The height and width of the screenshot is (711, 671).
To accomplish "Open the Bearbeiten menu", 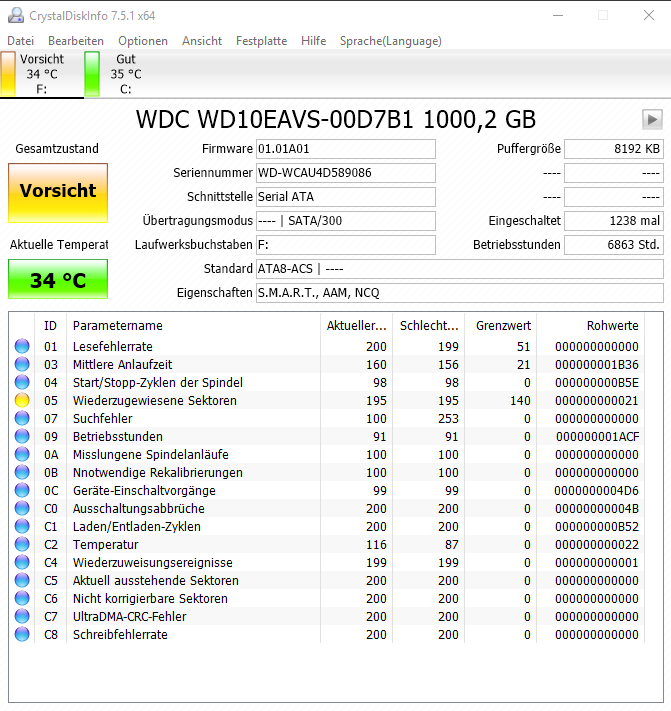I will [x=76, y=41].
